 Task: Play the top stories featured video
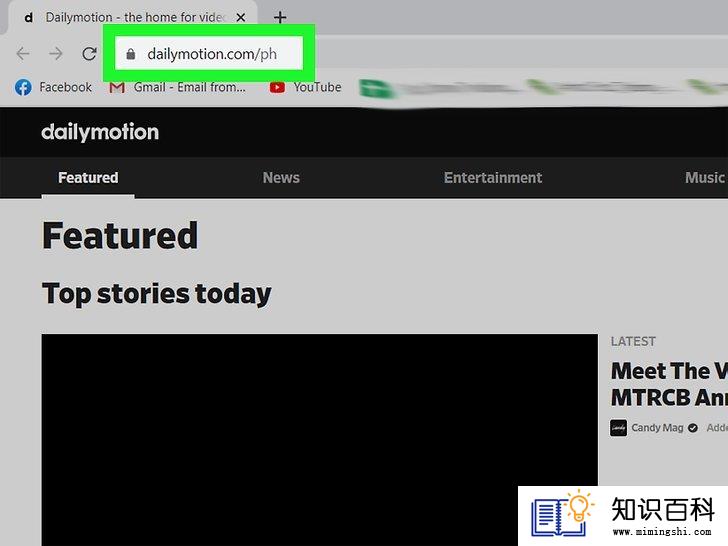(x=319, y=440)
